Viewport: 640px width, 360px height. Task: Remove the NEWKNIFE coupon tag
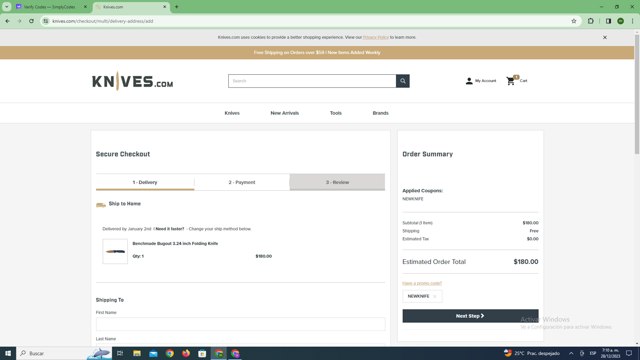pos(435,296)
